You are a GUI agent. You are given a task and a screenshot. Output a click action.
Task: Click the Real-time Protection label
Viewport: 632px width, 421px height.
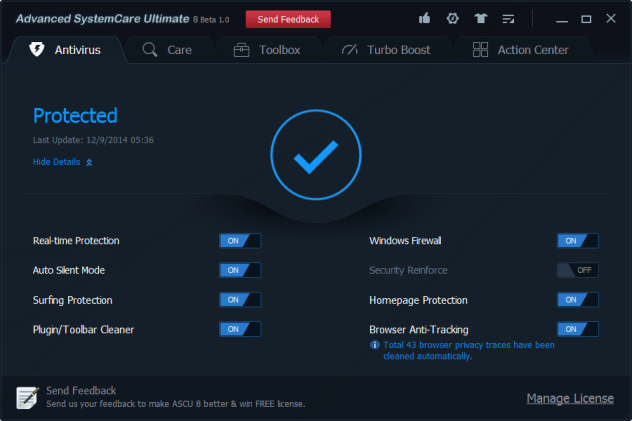(x=76, y=241)
